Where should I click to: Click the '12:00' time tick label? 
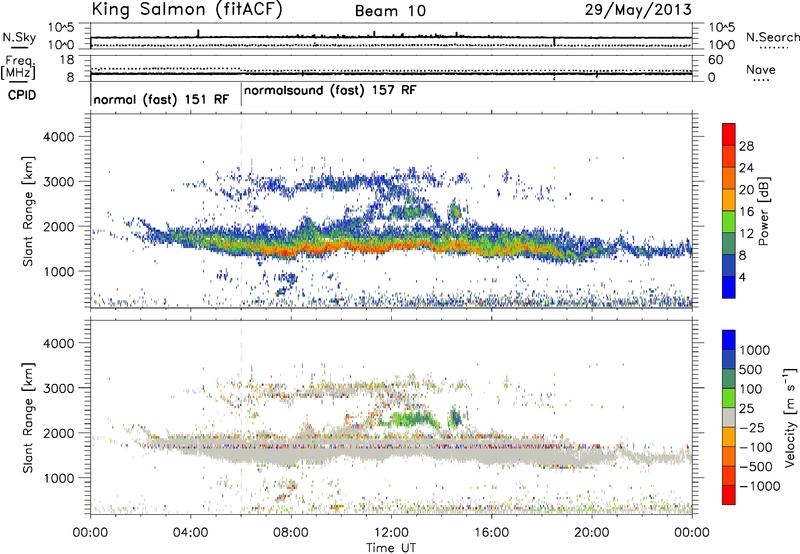pos(391,533)
